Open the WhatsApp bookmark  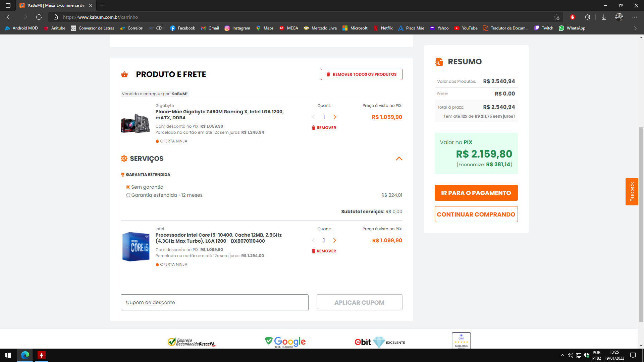[572, 28]
